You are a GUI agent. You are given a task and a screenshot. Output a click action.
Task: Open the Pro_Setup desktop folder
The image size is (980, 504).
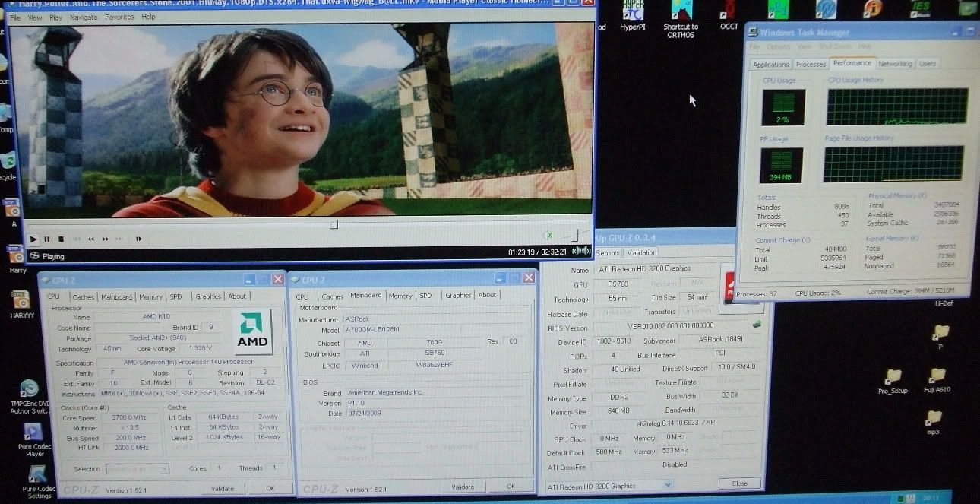pos(893,381)
